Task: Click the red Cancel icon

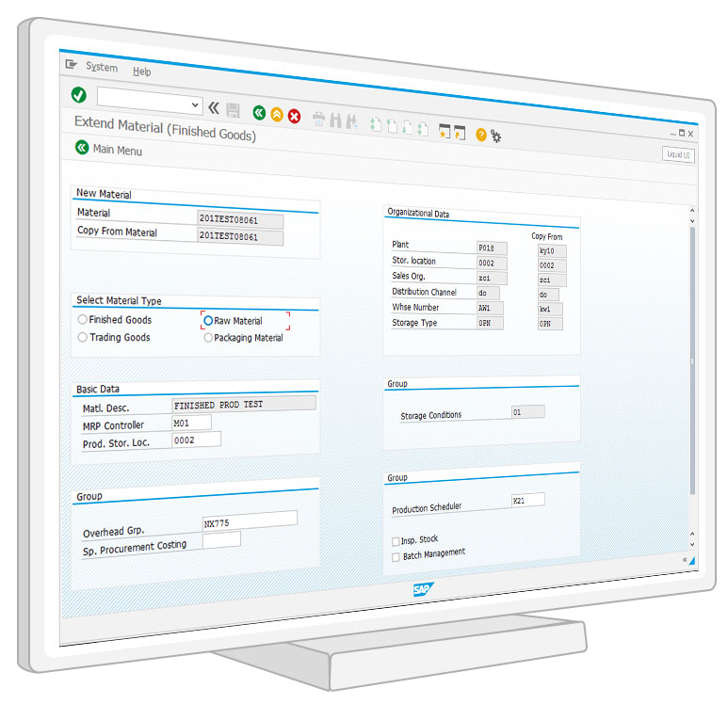Action: tap(294, 117)
